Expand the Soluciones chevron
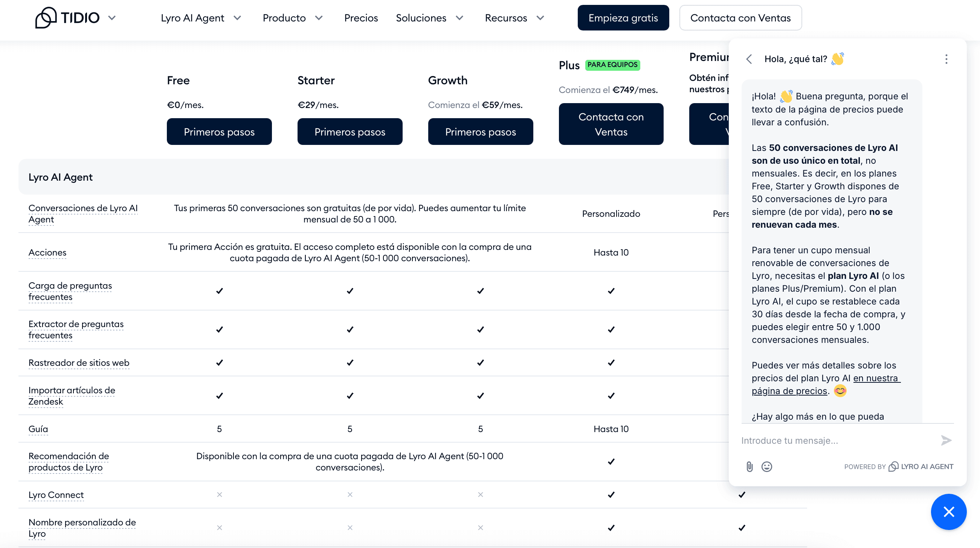 click(x=459, y=18)
